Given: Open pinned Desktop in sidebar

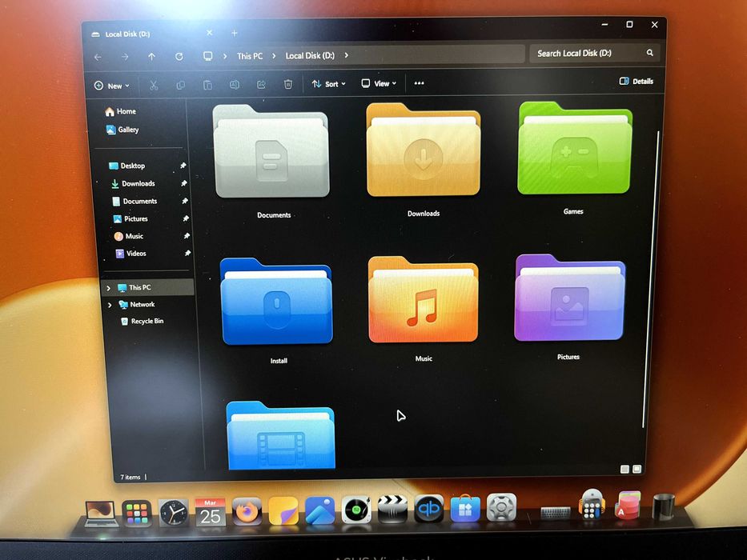Looking at the screenshot, I should [127, 166].
